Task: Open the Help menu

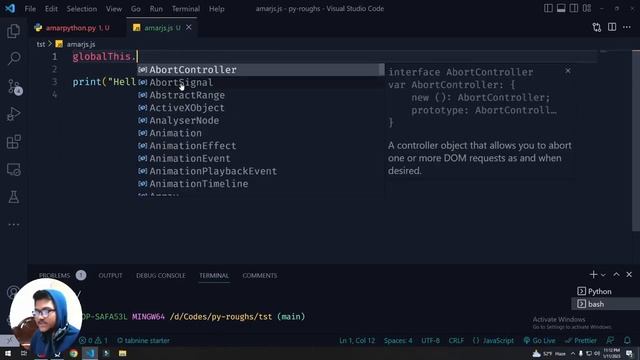Action: (217, 9)
